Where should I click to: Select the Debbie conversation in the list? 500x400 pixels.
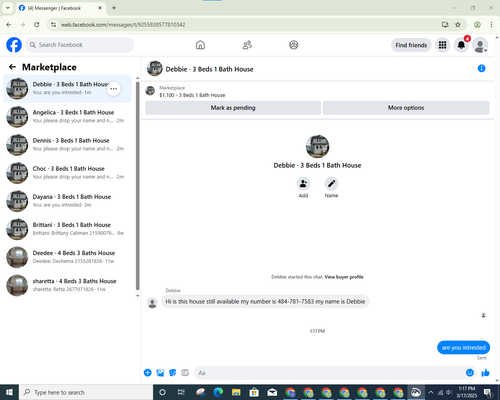68,89
